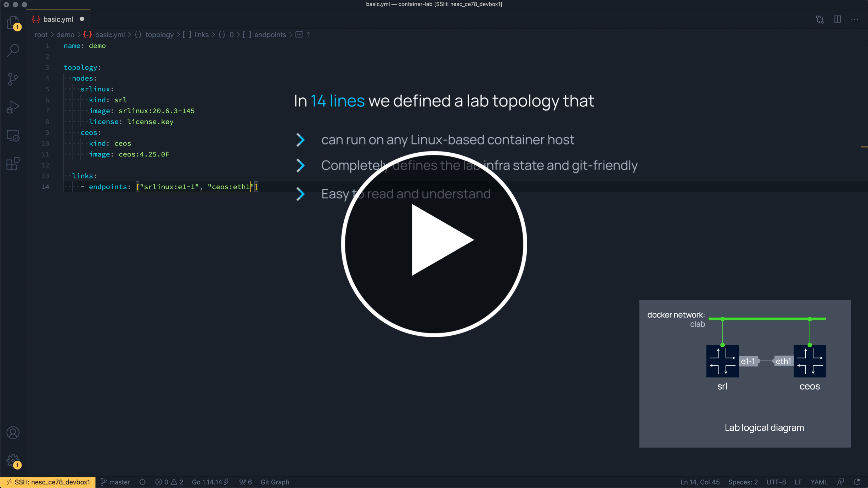The image size is (868, 488).
Task: Select the LF line ending status item
Action: [x=799, y=482]
